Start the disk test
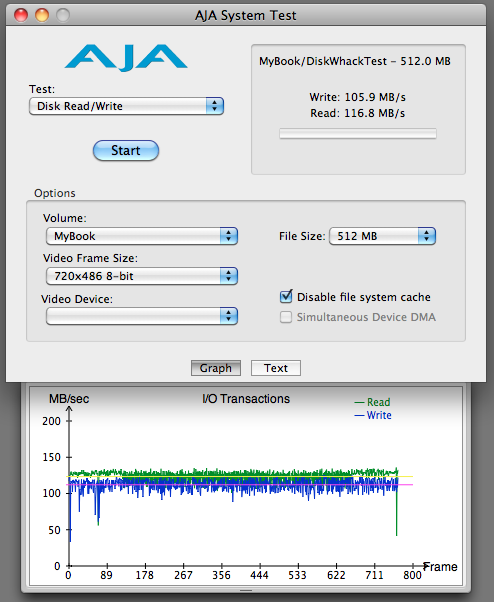Viewport: 494px width, 602px height. pos(126,150)
